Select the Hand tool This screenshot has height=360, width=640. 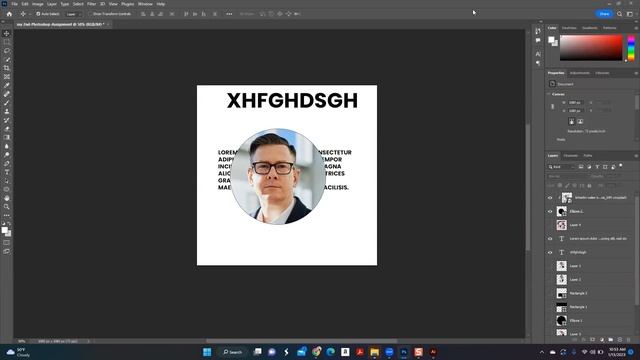[x=7, y=198]
